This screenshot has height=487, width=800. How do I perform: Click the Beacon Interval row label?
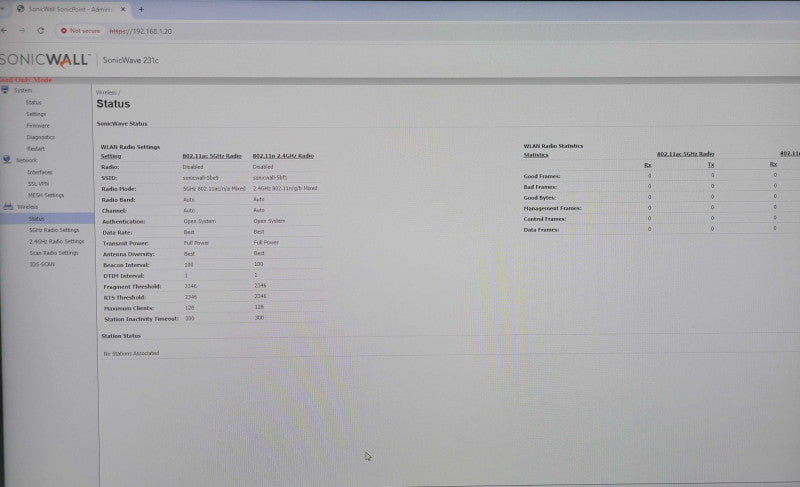126,265
